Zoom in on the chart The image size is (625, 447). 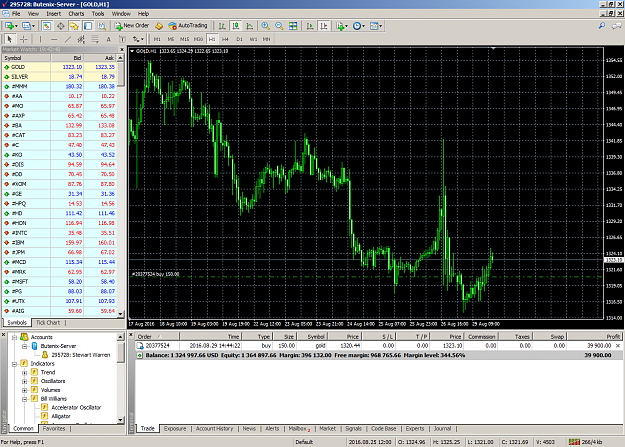tap(265, 26)
